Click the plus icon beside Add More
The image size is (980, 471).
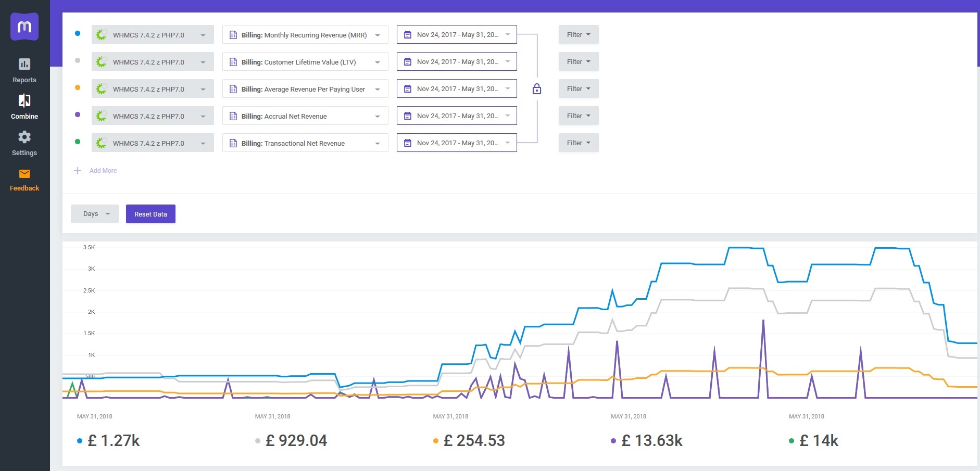(78, 171)
